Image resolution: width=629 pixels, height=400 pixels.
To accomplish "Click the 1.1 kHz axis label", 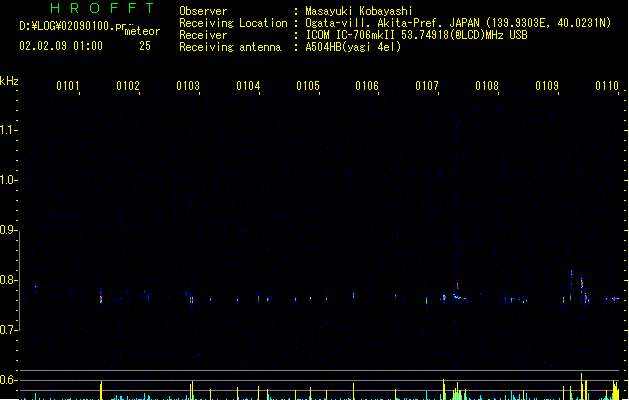I will (9, 130).
